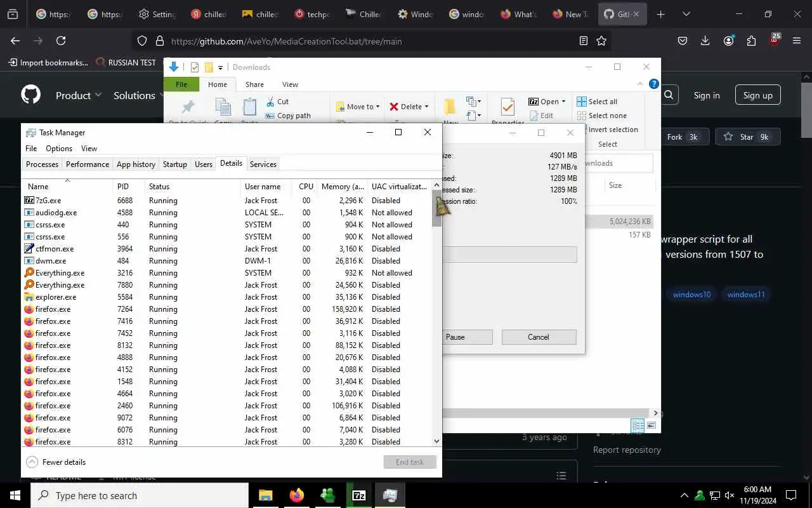Switch to the Services tab
The width and height of the screenshot is (812, 508).
click(x=263, y=164)
